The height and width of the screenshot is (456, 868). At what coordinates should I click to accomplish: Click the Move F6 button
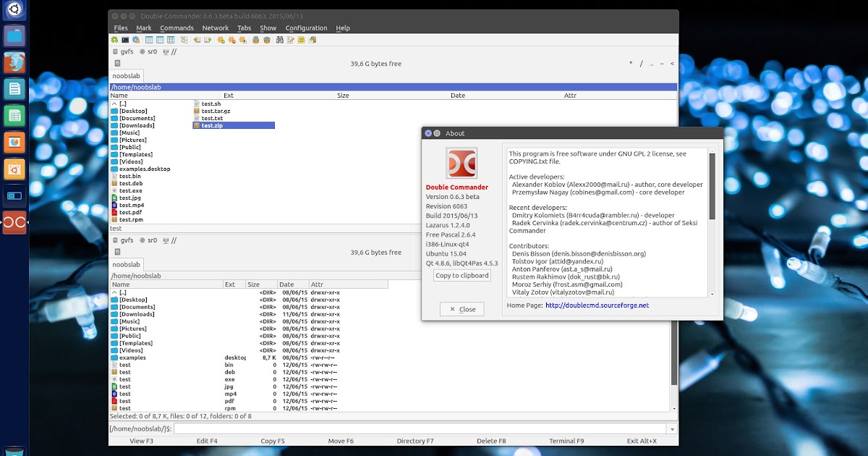[341, 441]
